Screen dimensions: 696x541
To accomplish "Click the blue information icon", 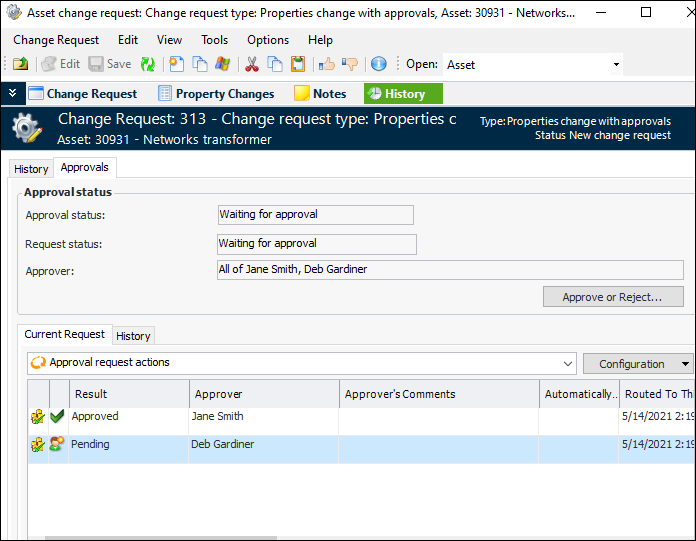I will [x=378, y=64].
